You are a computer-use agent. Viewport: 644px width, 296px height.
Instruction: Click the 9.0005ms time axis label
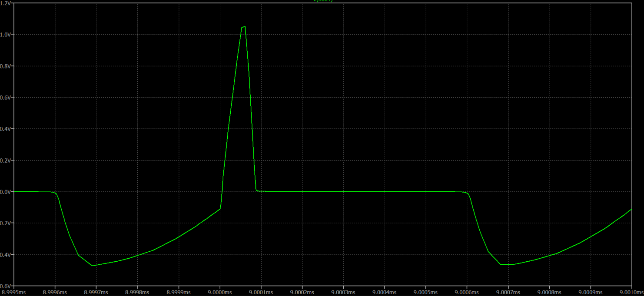tap(426, 293)
